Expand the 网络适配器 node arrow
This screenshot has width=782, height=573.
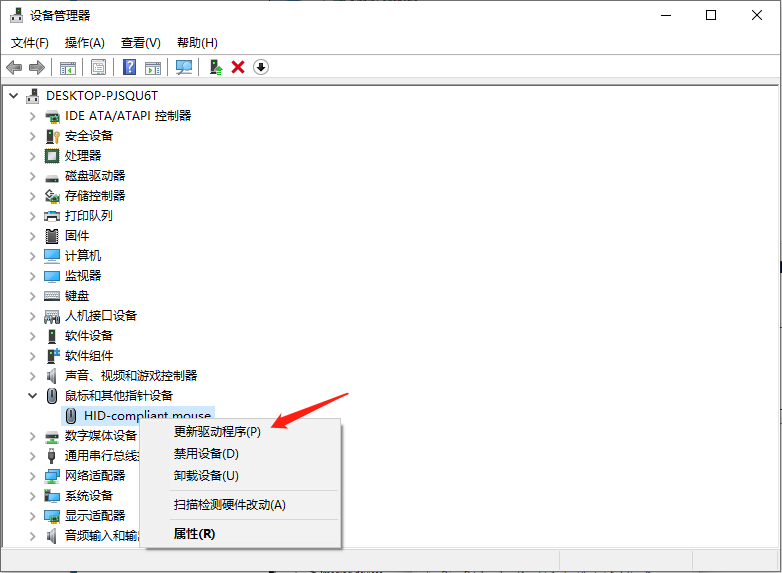32,476
